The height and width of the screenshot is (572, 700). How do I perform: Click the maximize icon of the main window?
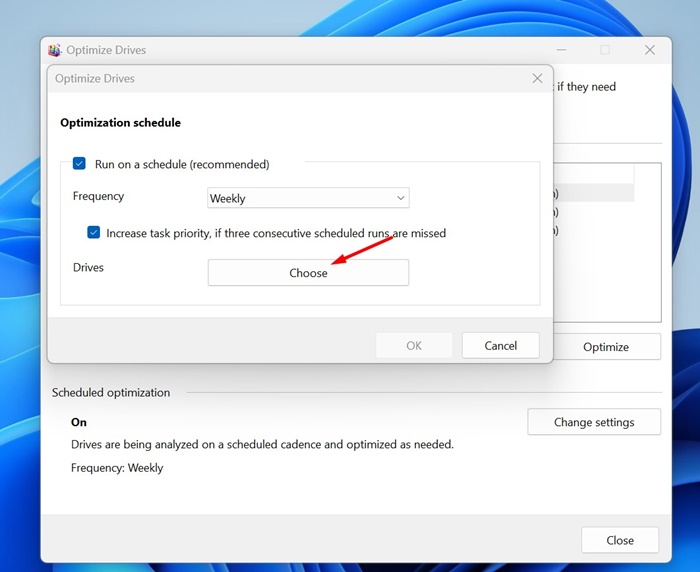(x=604, y=50)
